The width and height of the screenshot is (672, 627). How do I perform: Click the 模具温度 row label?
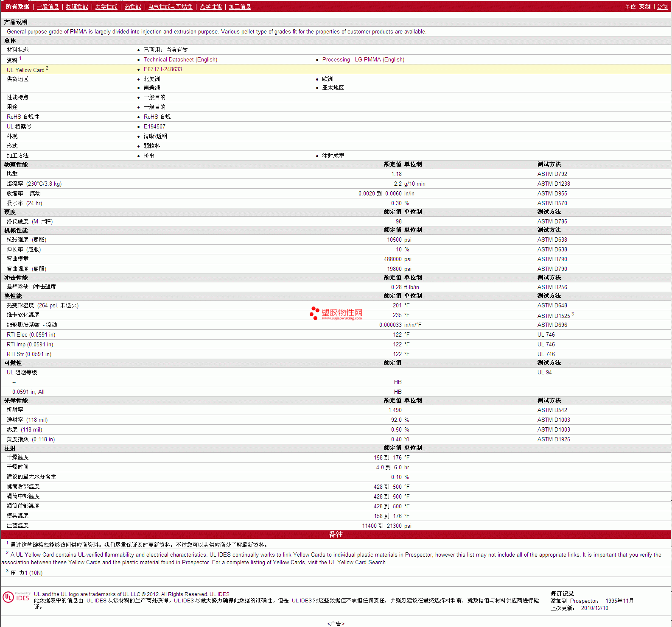17,516
